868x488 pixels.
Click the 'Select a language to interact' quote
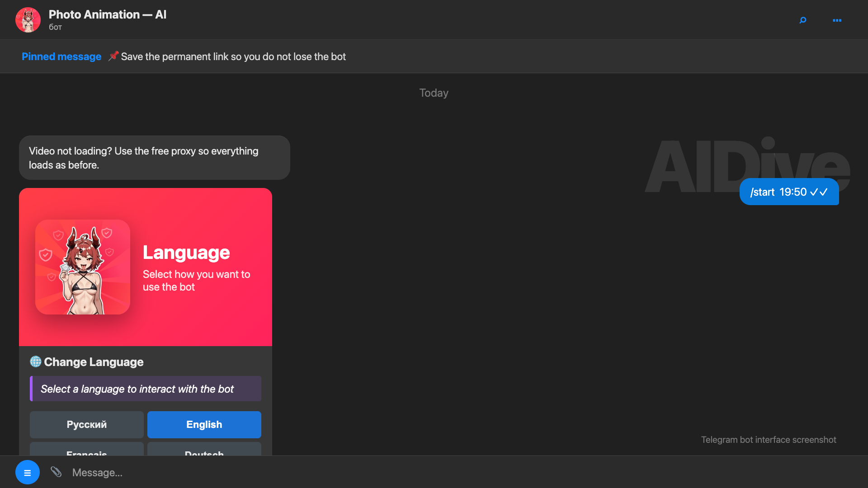click(146, 389)
